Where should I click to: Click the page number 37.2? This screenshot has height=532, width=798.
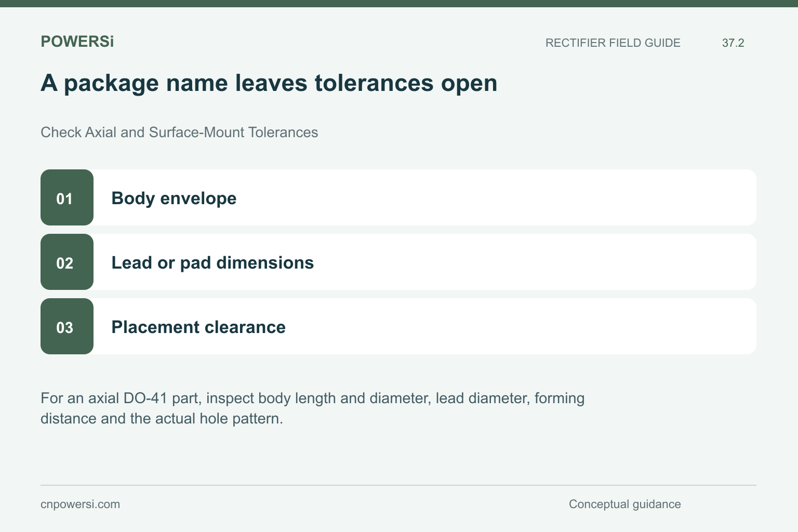(x=733, y=43)
